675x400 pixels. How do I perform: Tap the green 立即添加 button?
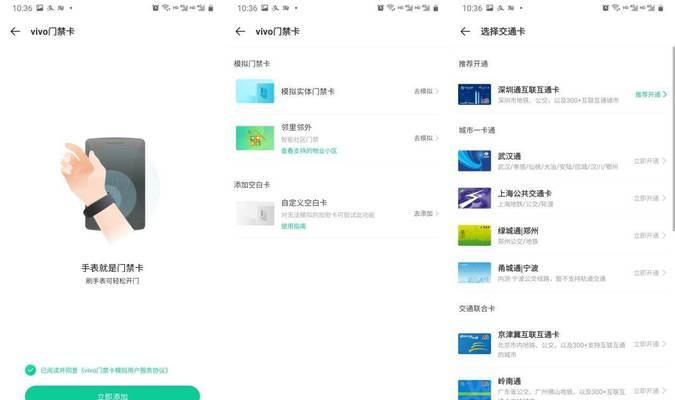tap(112, 394)
